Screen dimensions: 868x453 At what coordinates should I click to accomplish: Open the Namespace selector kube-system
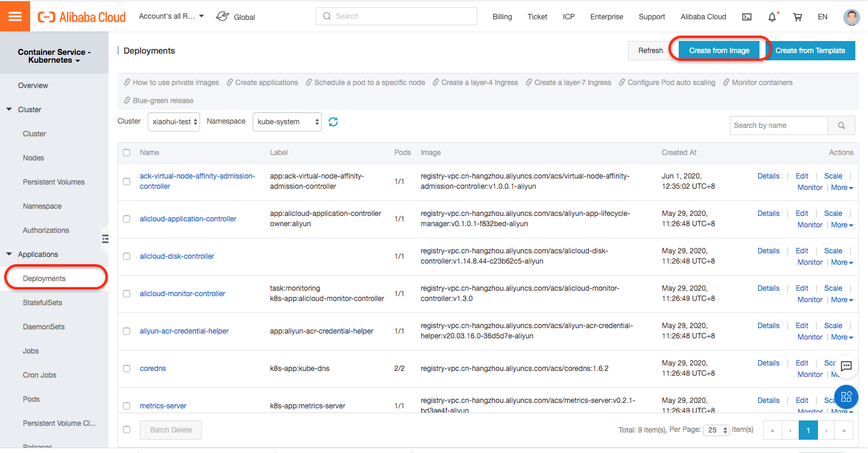287,122
